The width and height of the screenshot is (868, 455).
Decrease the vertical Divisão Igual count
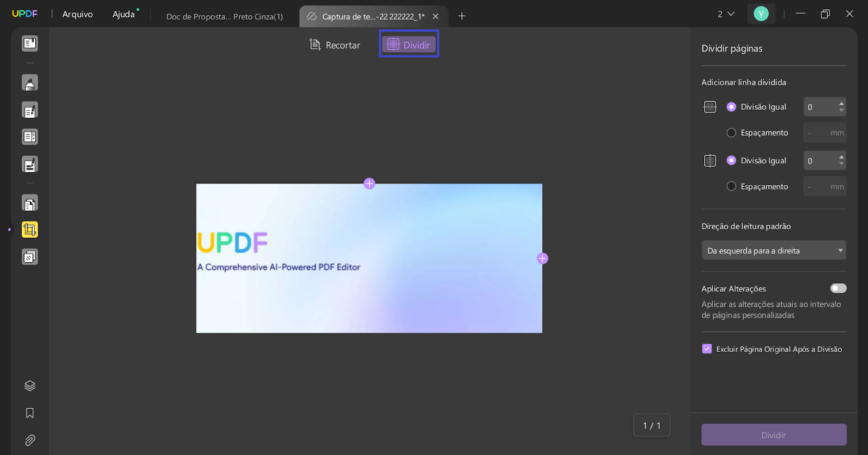click(x=841, y=164)
